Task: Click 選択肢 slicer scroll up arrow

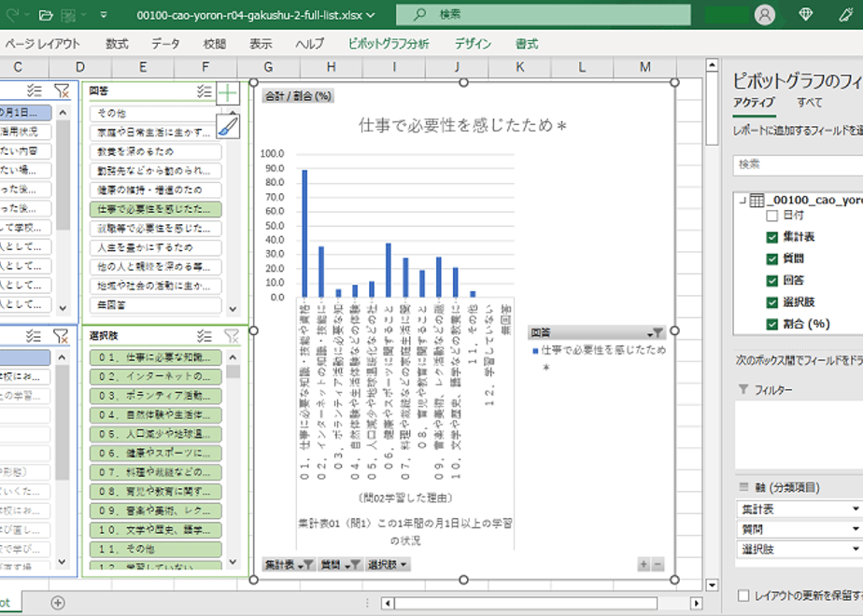Action: [233, 357]
